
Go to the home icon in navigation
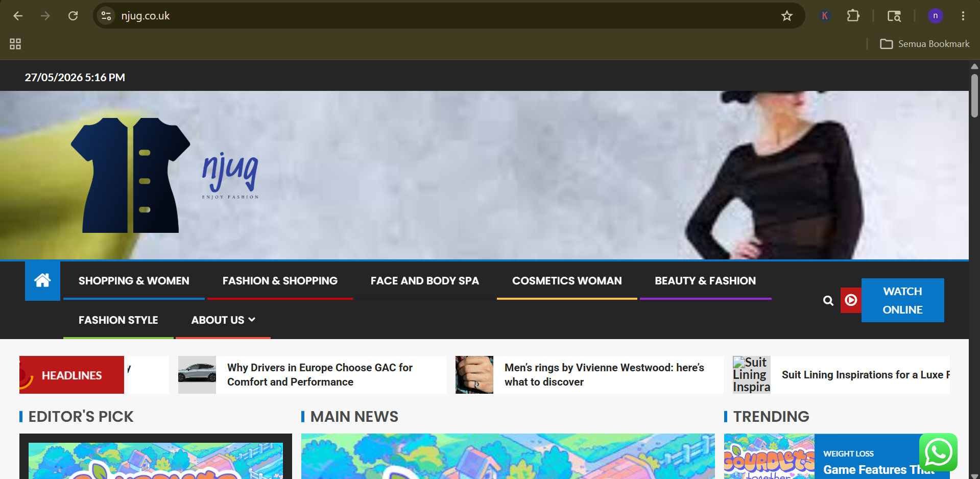pos(42,280)
